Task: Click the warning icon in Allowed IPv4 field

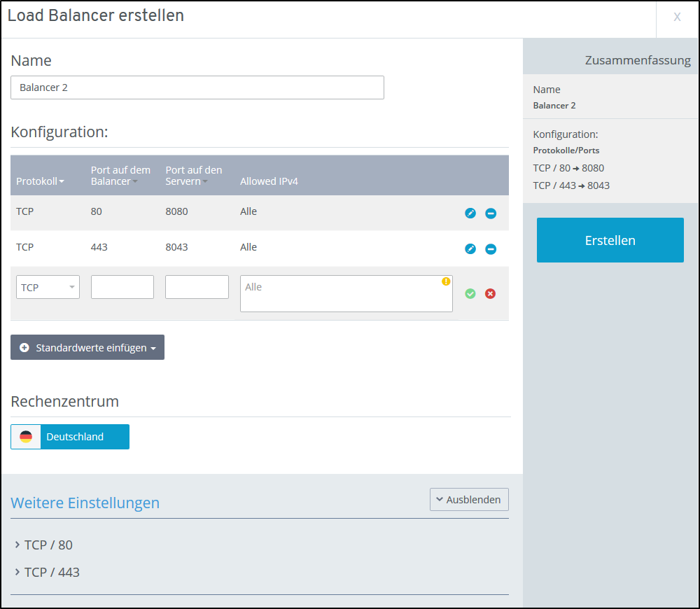Action: pyautogui.click(x=446, y=280)
